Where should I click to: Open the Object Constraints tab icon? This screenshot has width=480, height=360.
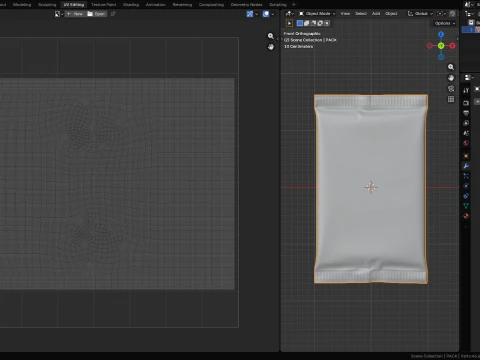466,196
